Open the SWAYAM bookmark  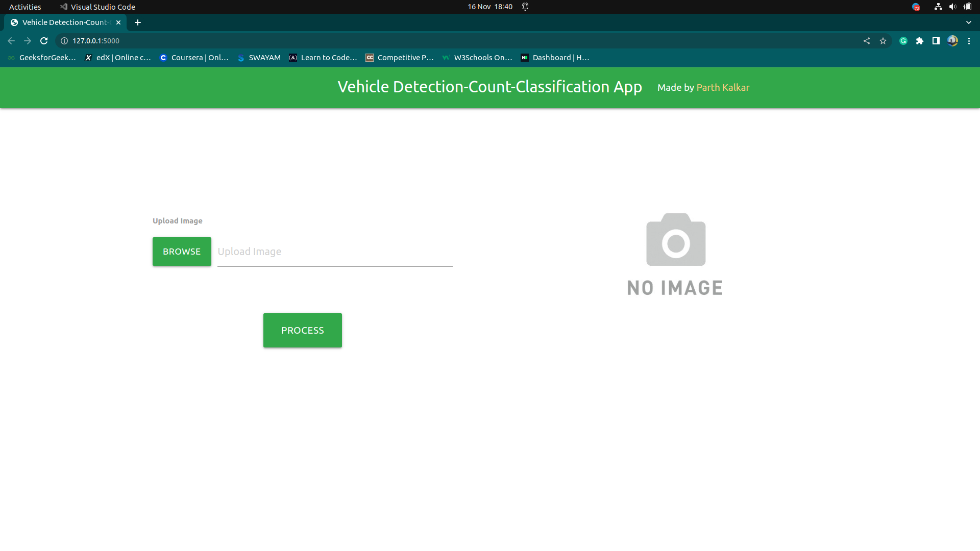click(259, 58)
